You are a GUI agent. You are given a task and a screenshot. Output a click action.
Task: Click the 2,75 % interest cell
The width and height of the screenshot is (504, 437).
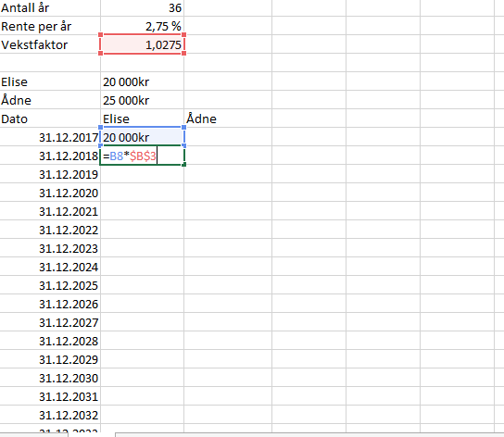(x=142, y=26)
